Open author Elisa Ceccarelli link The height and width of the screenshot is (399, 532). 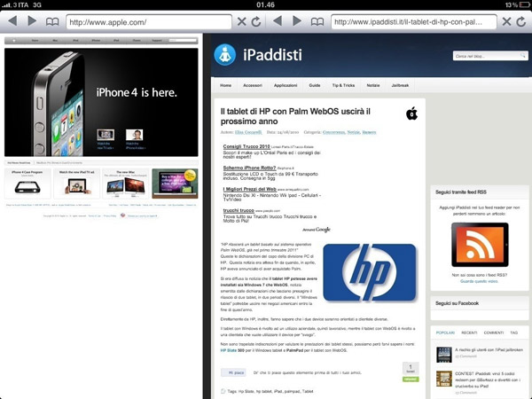coord(248,132)
